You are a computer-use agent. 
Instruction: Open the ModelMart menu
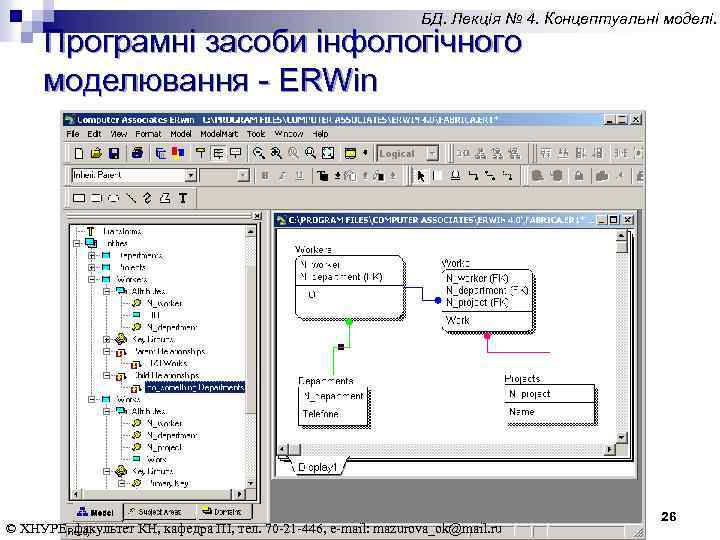pyautogui.click(x=219, y=134)
